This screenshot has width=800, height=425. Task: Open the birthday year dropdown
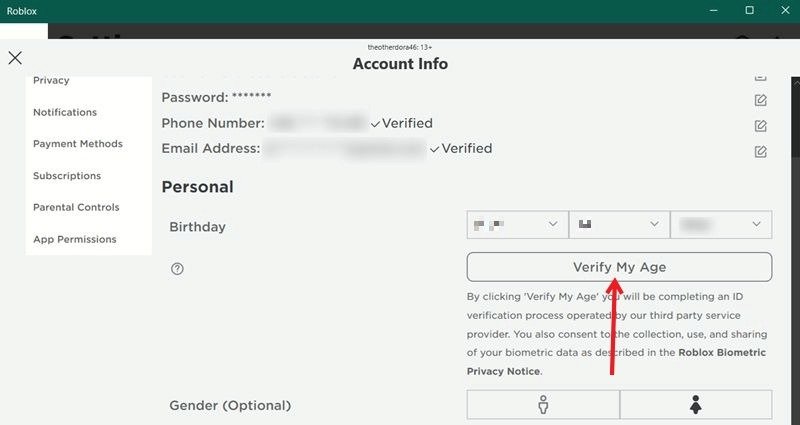coord(721,225)
